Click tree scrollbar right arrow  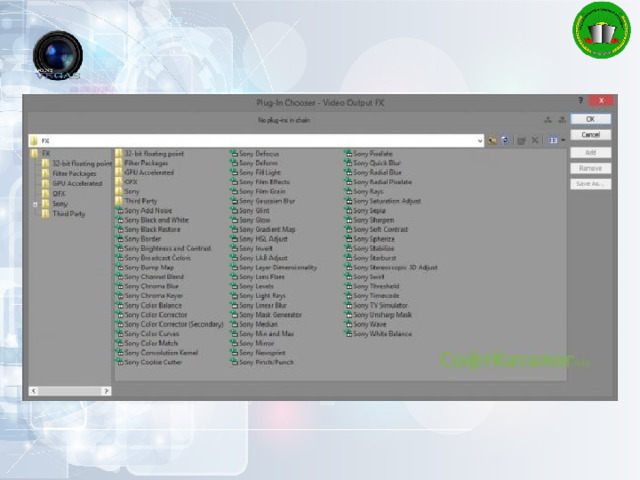coord(106,391)
